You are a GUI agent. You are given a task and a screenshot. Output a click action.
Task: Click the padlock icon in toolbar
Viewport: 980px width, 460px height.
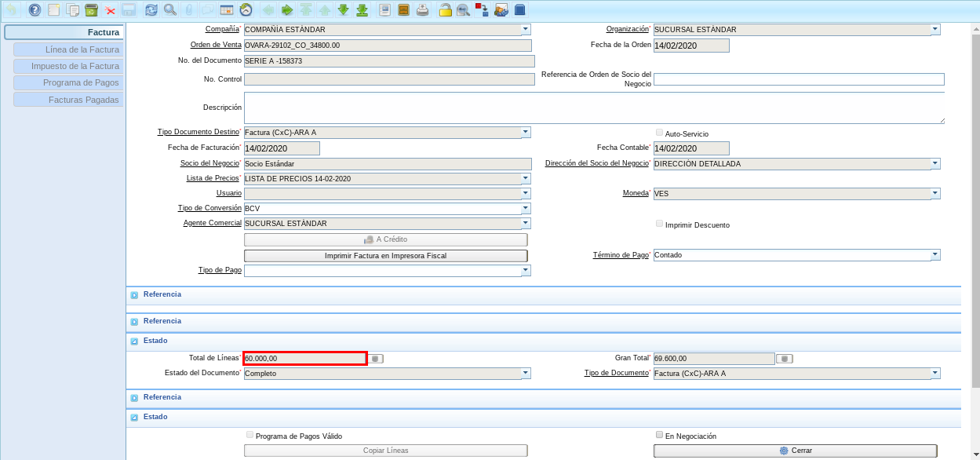pos(445,10)
